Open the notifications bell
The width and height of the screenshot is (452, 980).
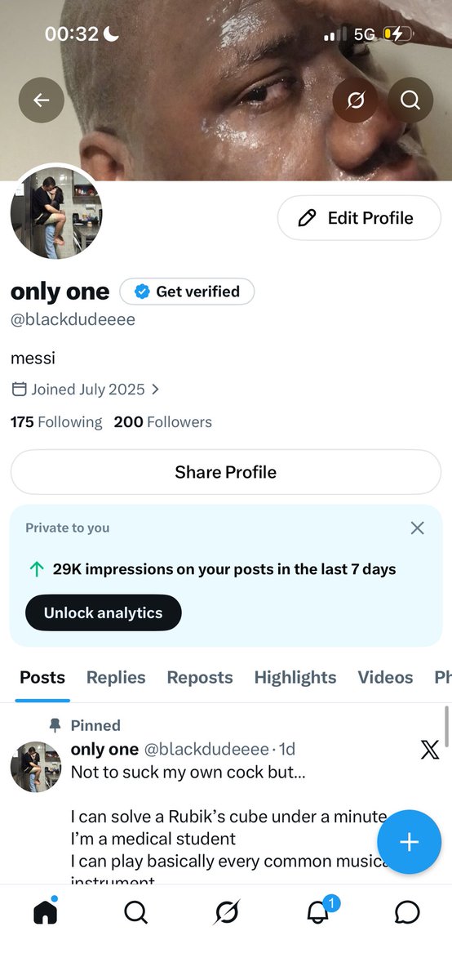point(318,911)
